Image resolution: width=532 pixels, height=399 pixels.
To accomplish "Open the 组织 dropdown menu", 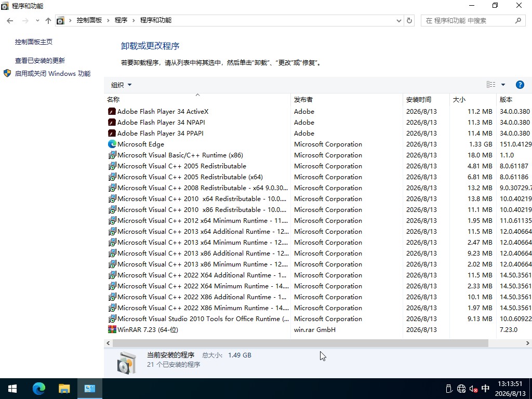I will coord(121,85).
